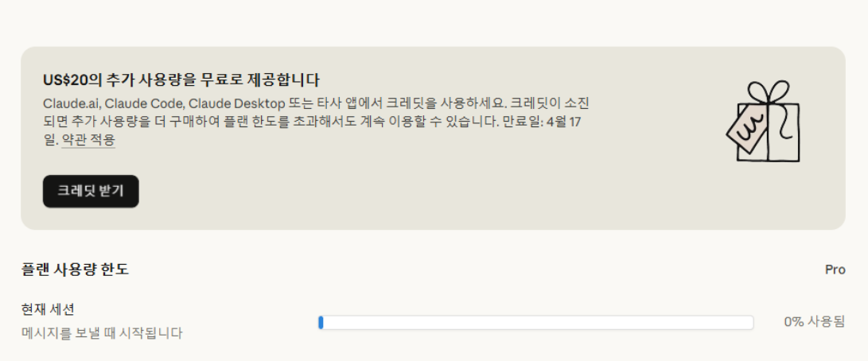Click the blue filled start of the usage bar

click(321, 322)
